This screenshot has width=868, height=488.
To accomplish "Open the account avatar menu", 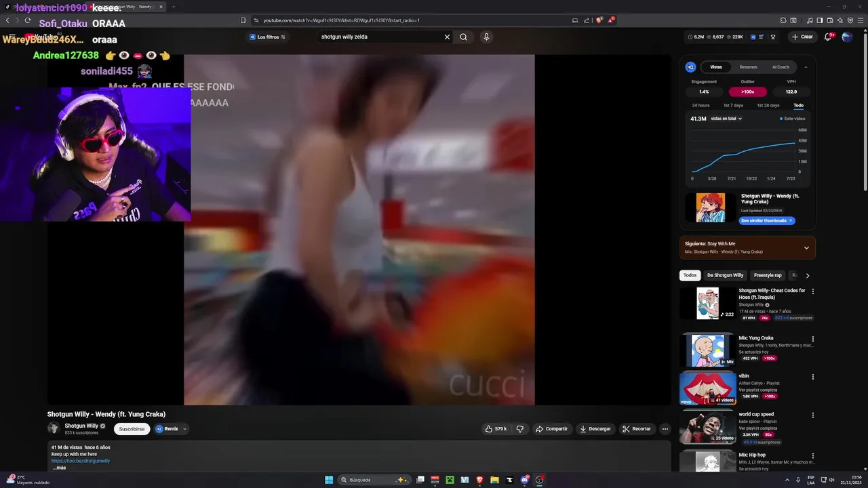I will click(847, 37).
